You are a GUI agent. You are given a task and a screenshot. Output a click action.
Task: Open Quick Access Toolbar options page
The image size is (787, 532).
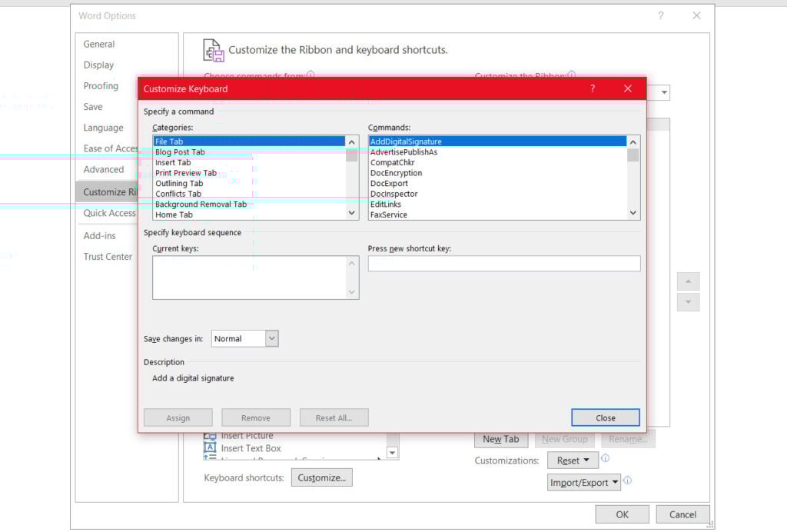pyautogui.click(x=109, y=213)
